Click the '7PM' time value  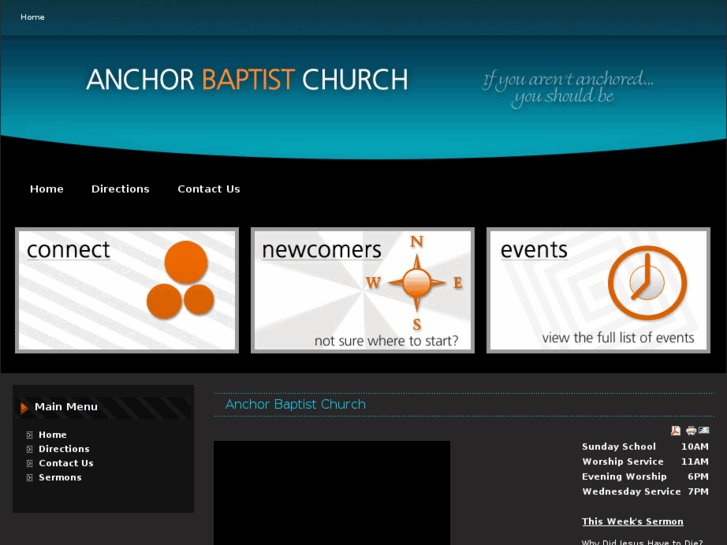click(698, 491)
